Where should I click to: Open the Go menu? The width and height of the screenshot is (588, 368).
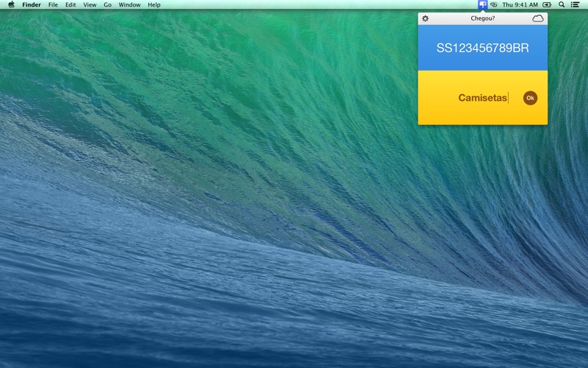pyautogui.click(x=107, y=4)
